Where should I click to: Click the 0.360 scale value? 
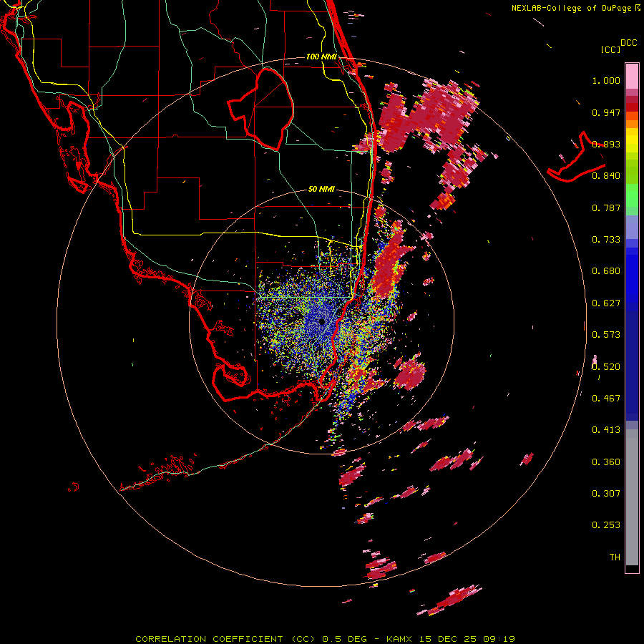[x=606, y=462]
